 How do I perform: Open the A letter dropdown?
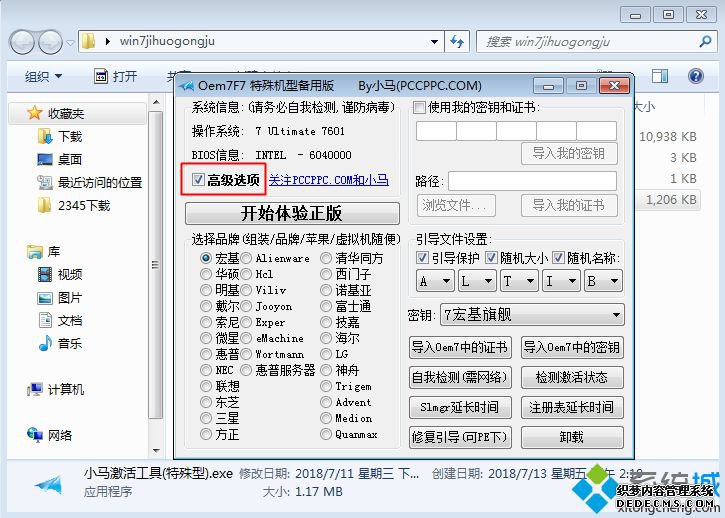436,281
